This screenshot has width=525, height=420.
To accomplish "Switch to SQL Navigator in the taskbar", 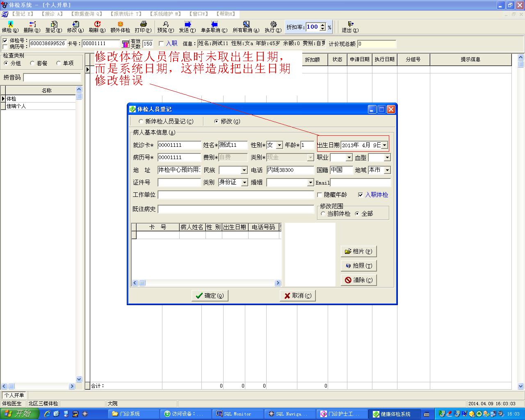I will tap(290, 414).
